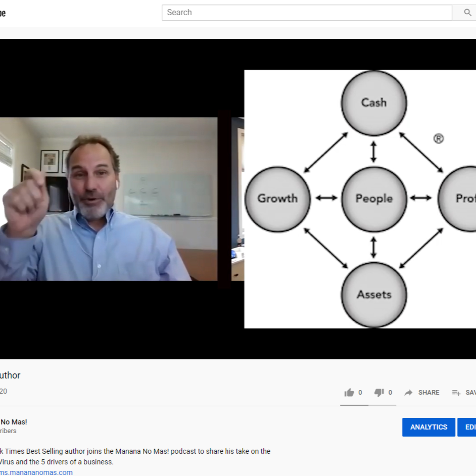The height and width of the screenshot is (476, 476).
Task: Click the like count number beside thumbs up
Action: (x=360, y=393)
